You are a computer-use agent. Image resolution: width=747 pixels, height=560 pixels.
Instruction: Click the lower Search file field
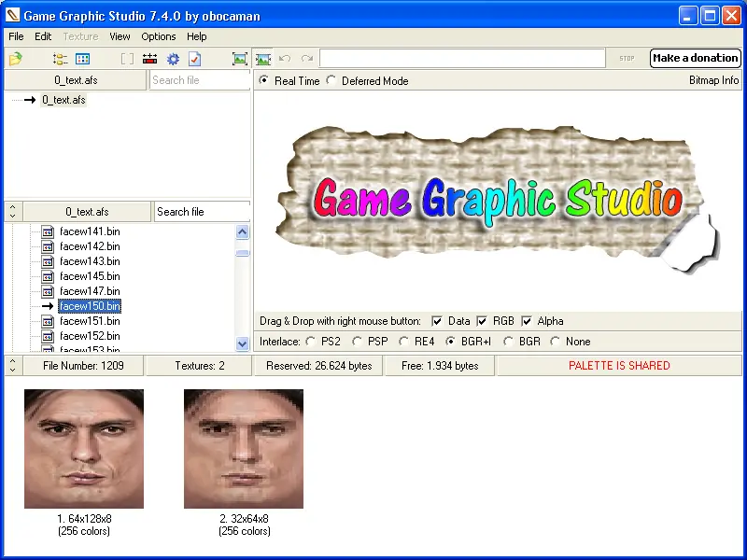coord(202,212)
